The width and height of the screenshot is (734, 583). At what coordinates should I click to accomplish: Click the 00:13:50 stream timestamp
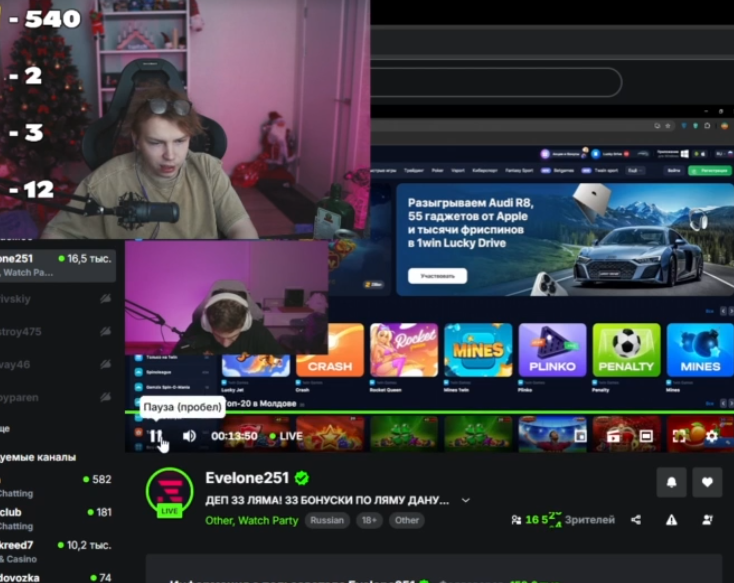coord(234,436)
